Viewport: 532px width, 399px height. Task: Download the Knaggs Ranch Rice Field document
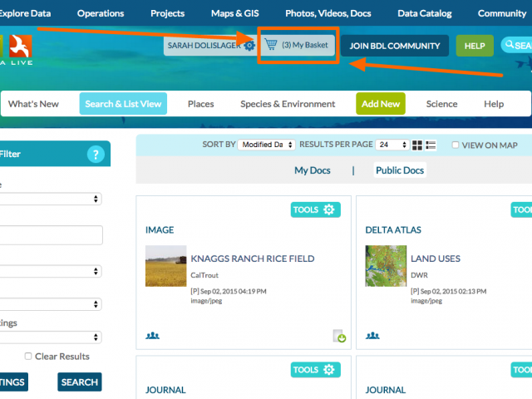tap(339, 336)
